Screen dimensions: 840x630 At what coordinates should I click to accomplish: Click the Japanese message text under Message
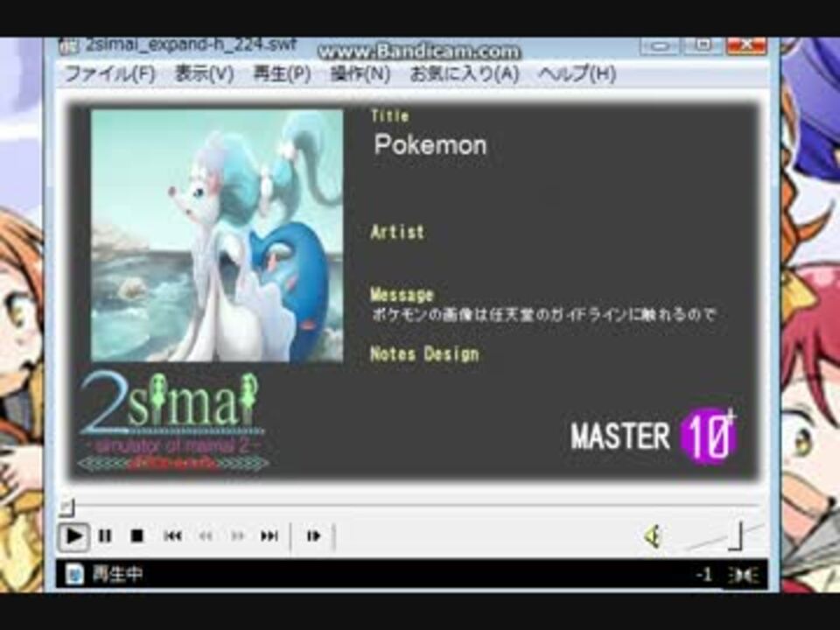(543, 314)
